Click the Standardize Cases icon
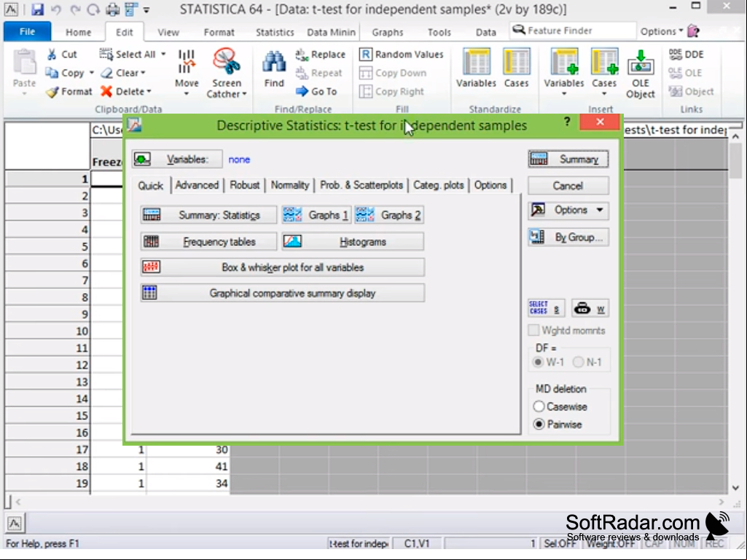This screenshot has height=560, width=747. 517,62
